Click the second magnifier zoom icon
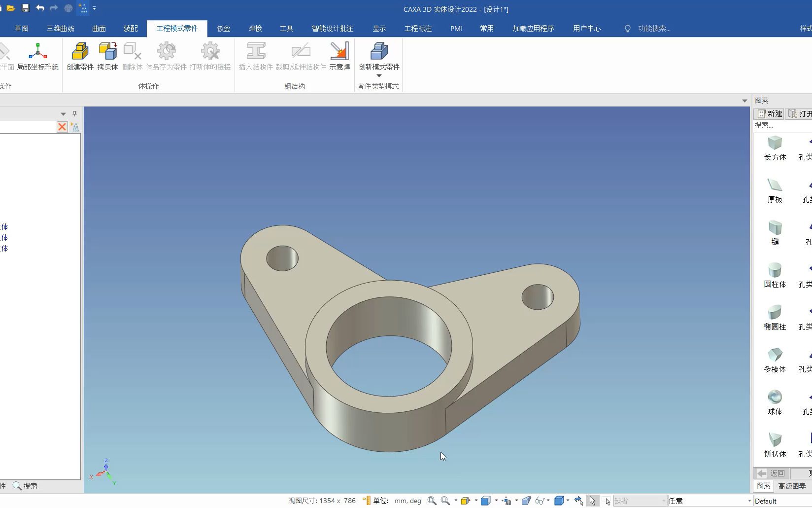Viewport: 812px width, 508px height. coord(445,501)
